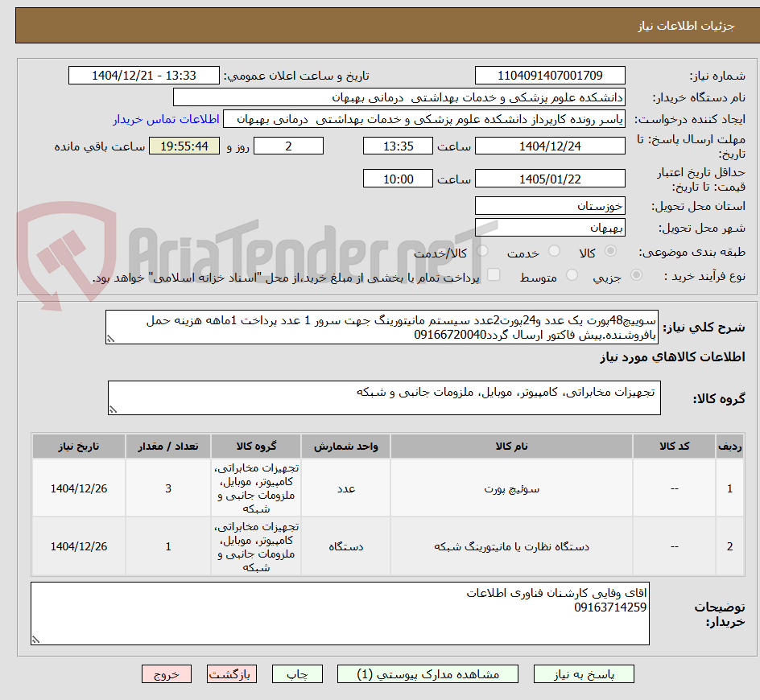Click the شرح کلی نیاز description box

pos(382,327)
